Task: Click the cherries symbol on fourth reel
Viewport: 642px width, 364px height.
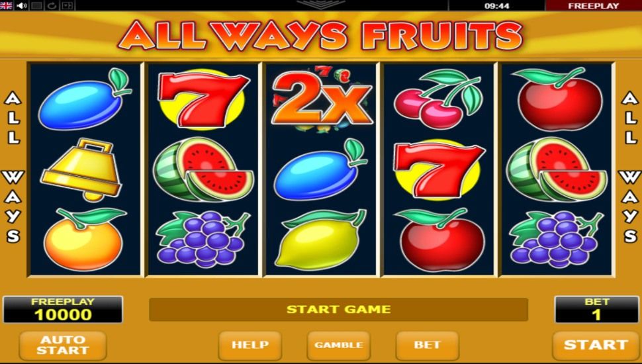Action: tap(438, 98)
